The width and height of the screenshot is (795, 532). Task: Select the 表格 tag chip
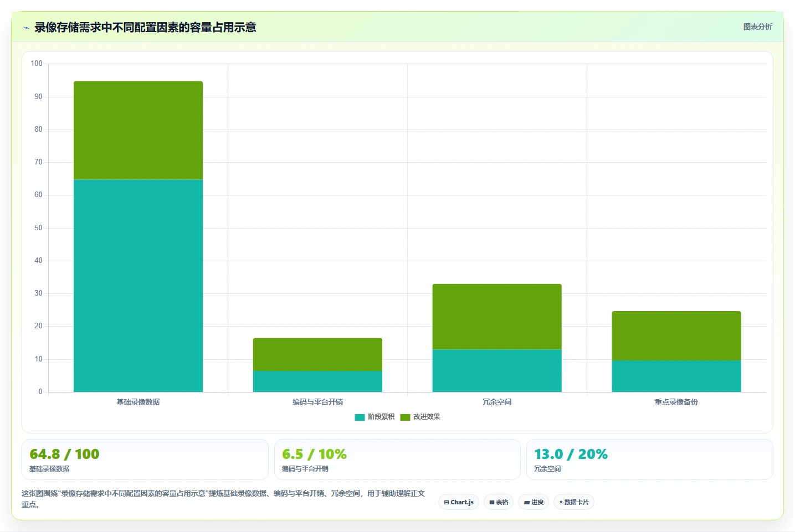(x=499, y=502)
